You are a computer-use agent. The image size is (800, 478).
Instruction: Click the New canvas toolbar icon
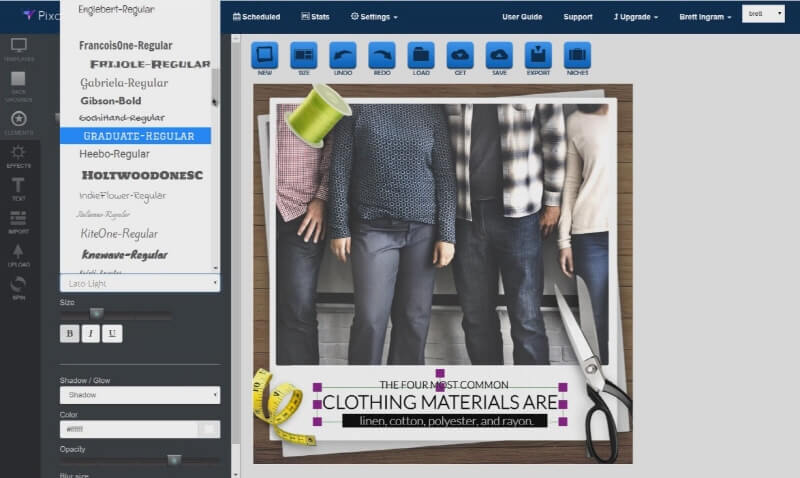(265, 55)
